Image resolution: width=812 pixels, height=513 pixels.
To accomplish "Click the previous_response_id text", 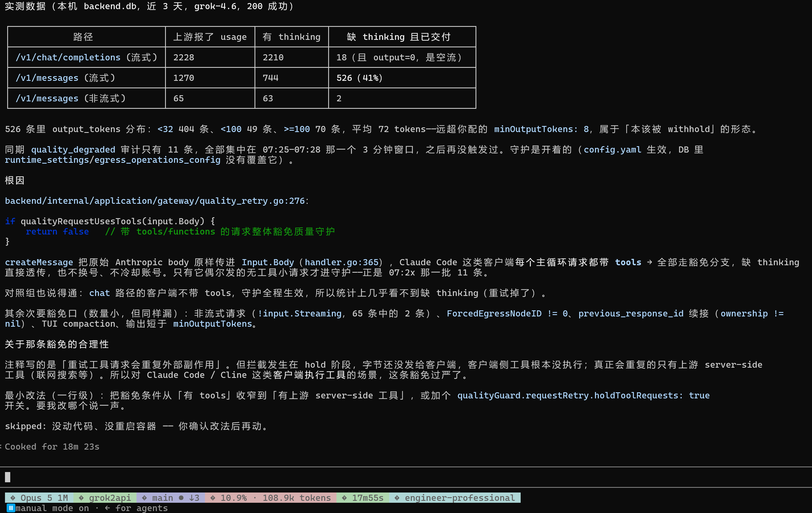I will 631,313.
